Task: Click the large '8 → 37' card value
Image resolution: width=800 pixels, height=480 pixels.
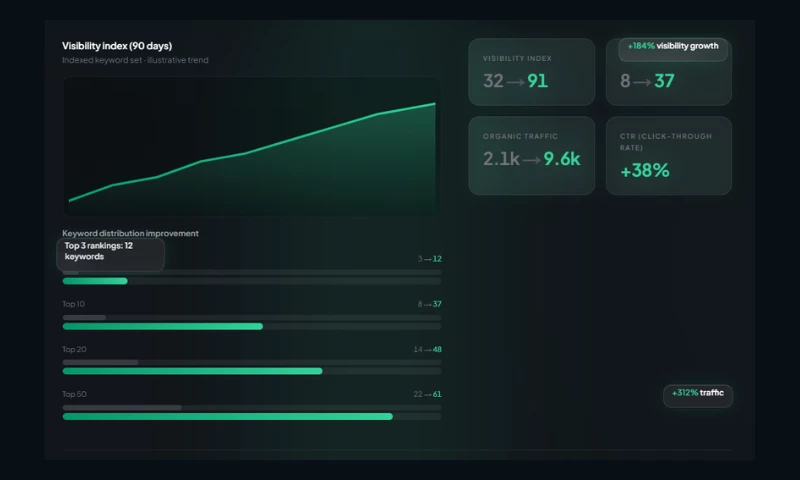Action: [x=647, y=81]
